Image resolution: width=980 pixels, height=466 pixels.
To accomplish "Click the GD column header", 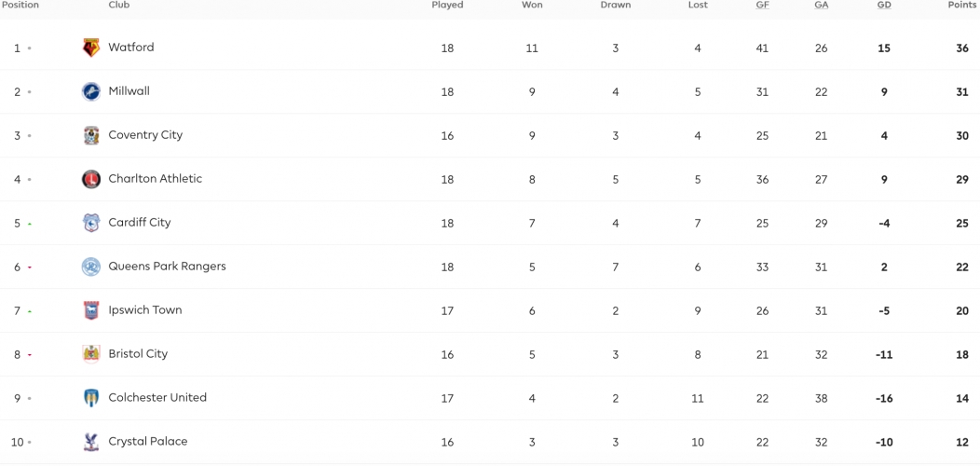I will (x=884, y=5).
